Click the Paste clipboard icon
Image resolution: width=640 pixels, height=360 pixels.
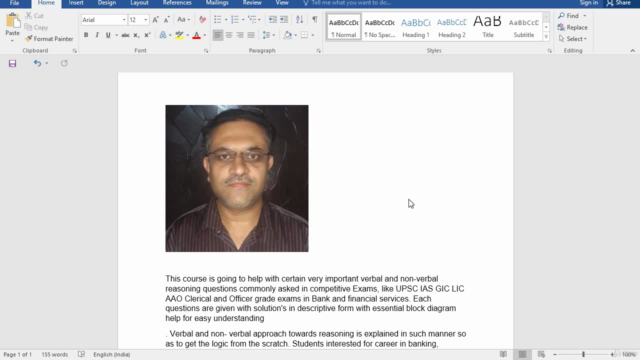click(x=12, y=20)
